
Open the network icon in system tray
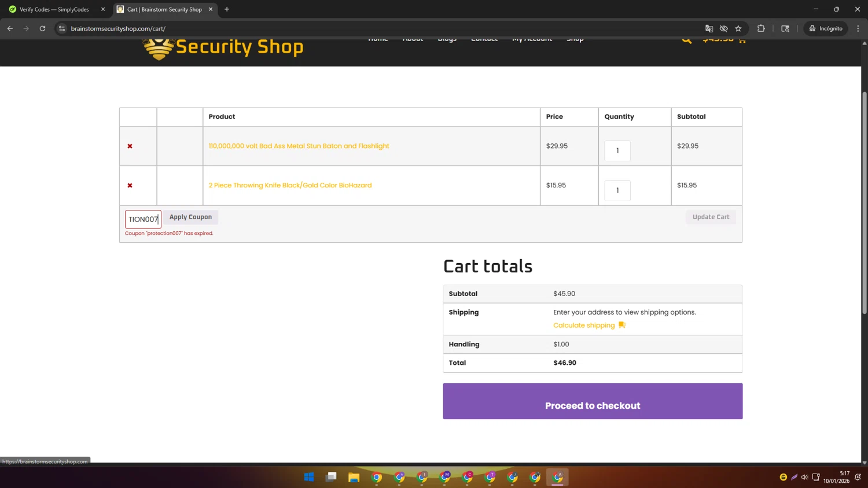click(816, 477)
